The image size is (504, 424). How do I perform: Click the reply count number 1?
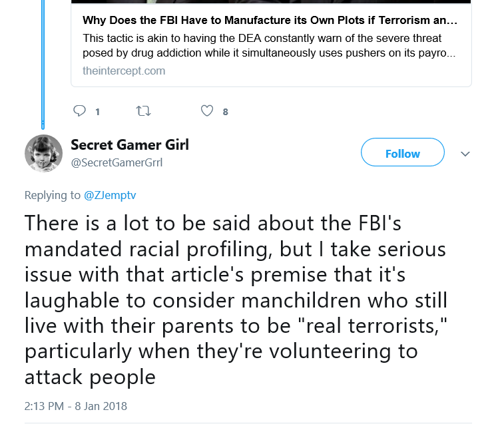97,112
